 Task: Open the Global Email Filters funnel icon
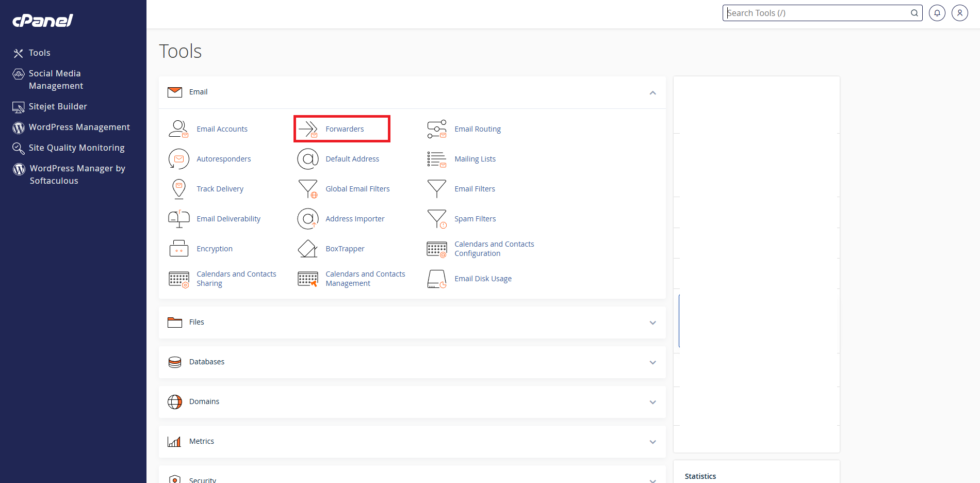[x=308, y=189]
